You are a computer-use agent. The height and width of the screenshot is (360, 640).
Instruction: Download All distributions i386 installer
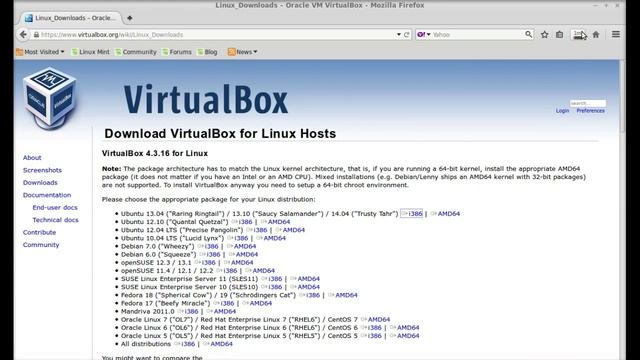185,344
